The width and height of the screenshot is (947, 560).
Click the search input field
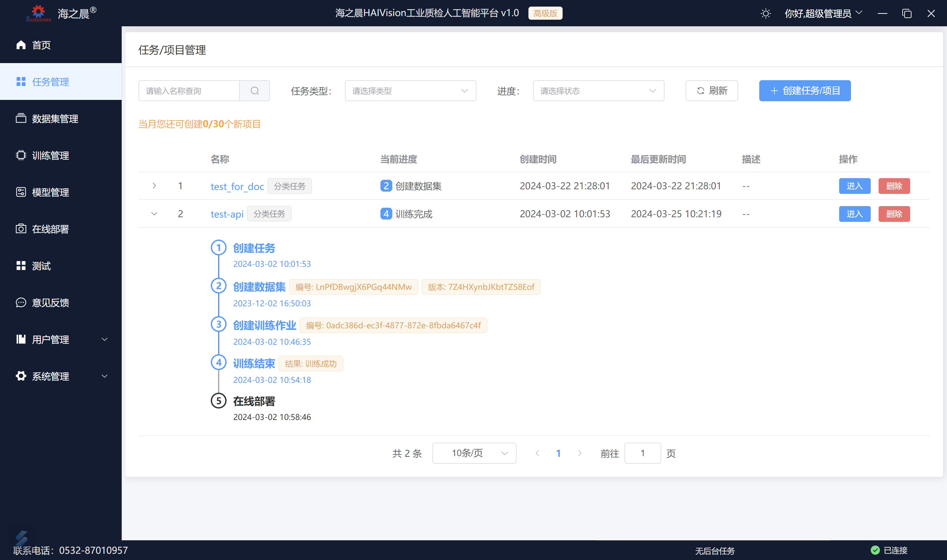pos(190,90)
